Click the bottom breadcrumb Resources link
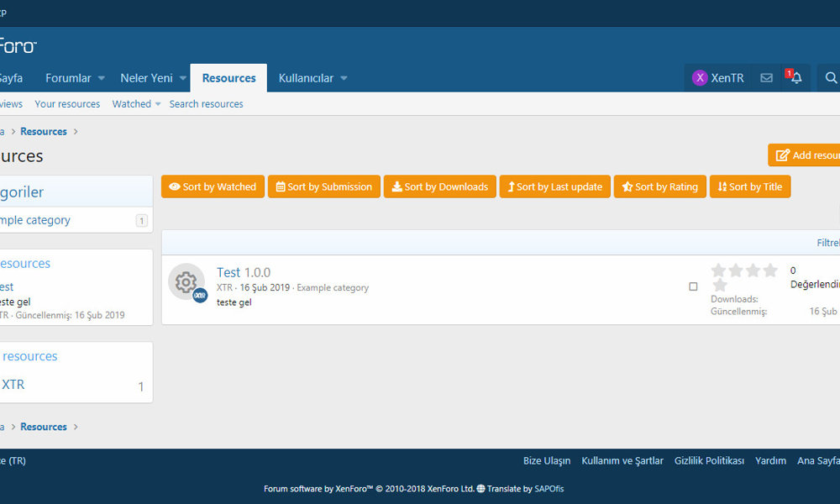 pos(44,427)
